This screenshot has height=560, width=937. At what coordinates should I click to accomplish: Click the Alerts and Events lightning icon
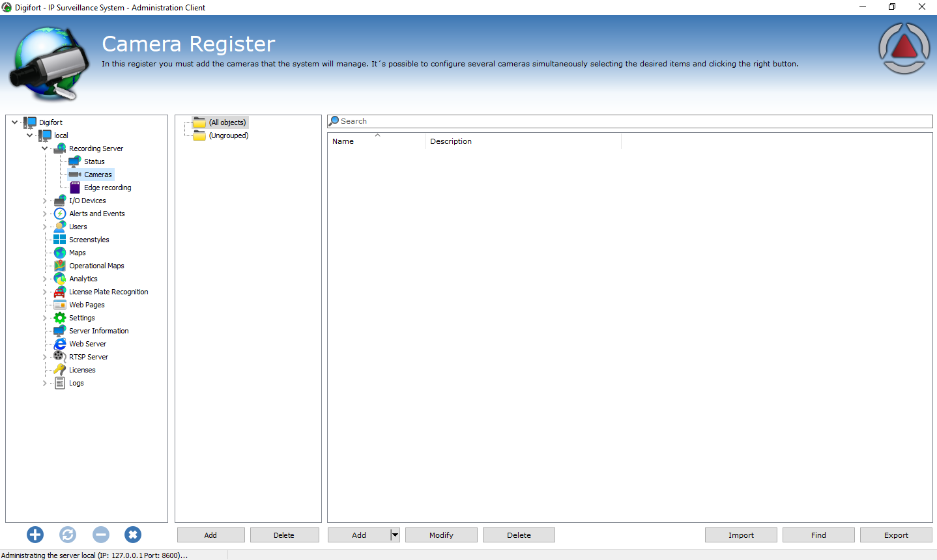pyautogui.click(x=60, y=214)
